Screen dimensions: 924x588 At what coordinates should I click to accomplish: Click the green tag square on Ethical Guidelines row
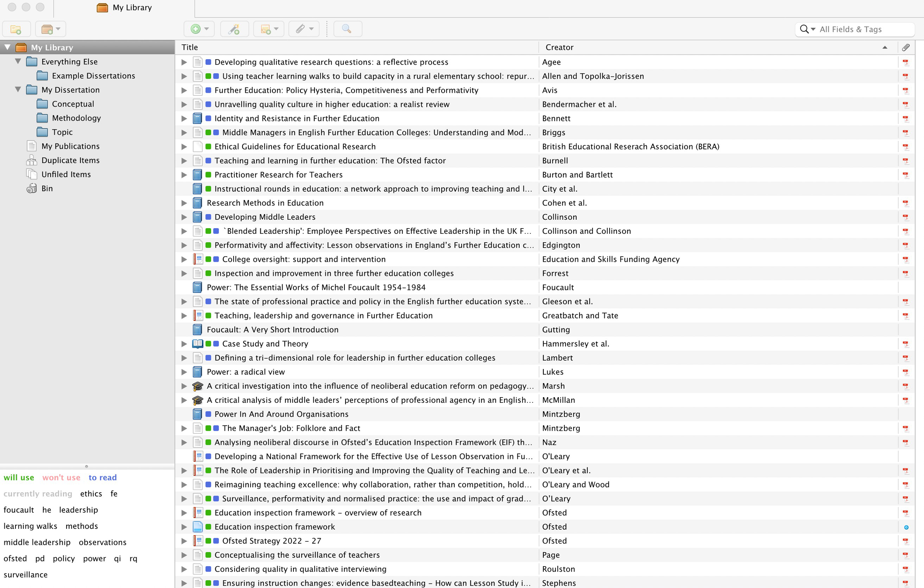[208, 146]
